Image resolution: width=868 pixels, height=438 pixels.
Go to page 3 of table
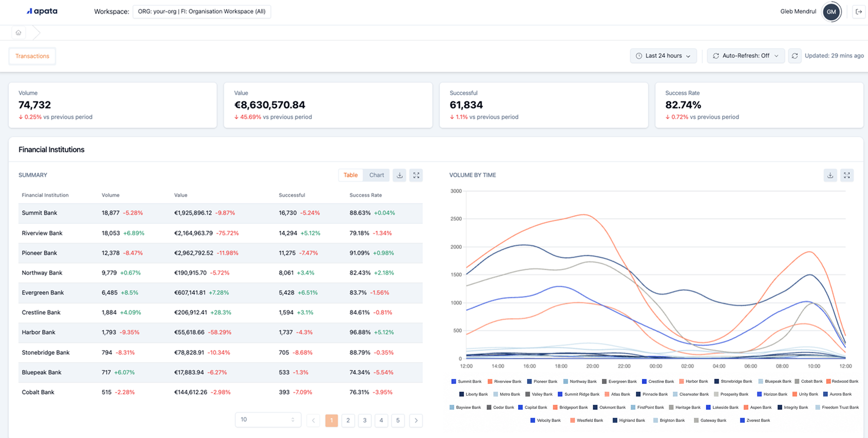click(365, 420)
